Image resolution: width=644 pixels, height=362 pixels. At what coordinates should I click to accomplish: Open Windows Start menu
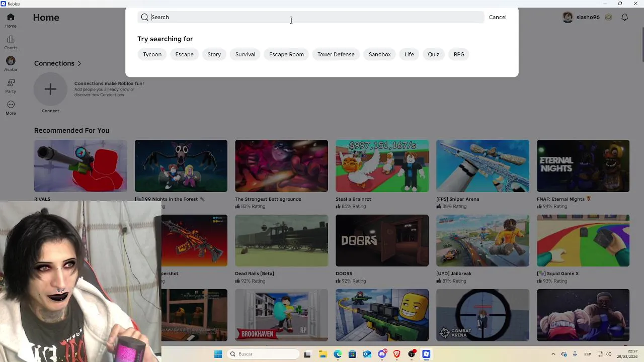(x=218, y=354)
